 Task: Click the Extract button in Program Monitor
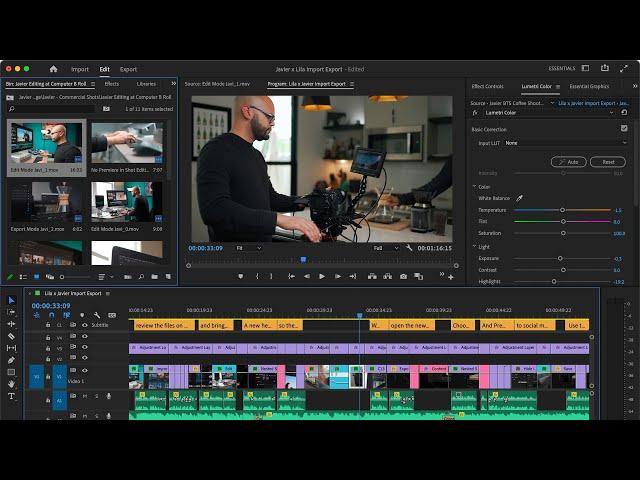(387, 276)
